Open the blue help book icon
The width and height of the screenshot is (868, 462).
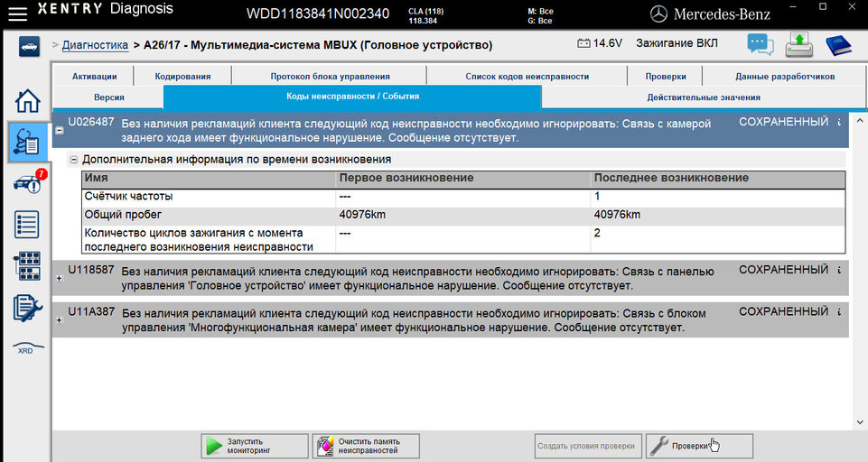click(x=838, y=45)
